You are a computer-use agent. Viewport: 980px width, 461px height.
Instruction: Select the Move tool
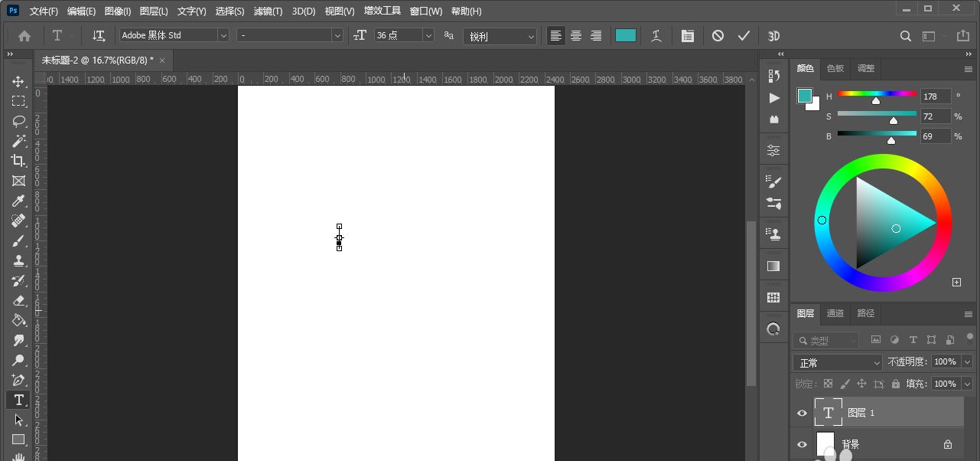pos(18,82)
